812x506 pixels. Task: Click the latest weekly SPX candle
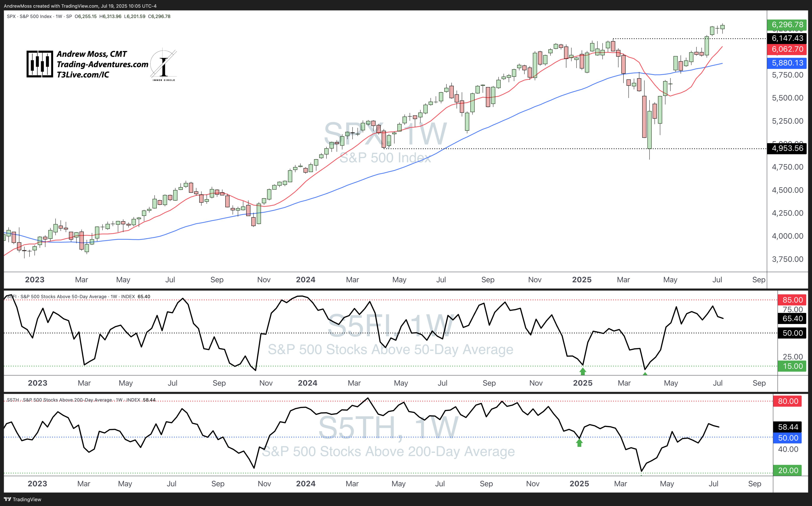pyautogui.click(x=723, y=28)
